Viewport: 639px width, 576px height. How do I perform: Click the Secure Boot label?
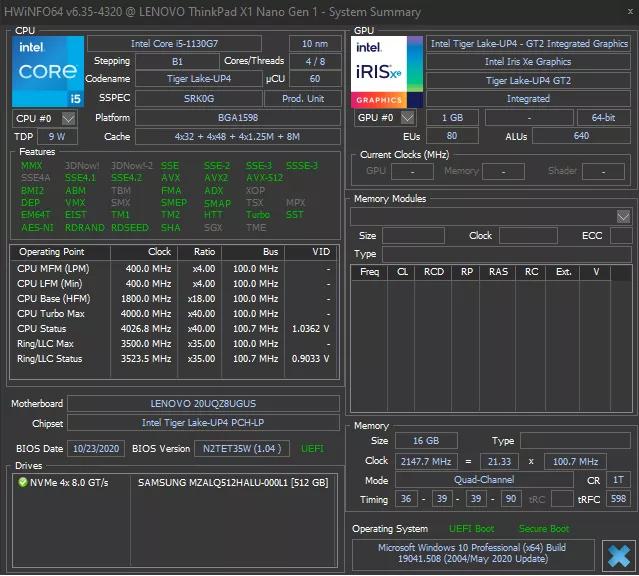pos(544,529)
